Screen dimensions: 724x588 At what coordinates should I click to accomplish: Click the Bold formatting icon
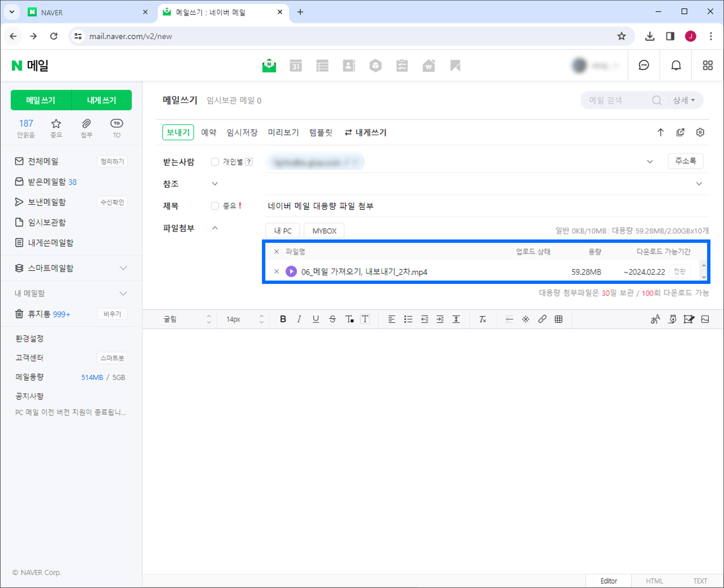coord(283,319)
